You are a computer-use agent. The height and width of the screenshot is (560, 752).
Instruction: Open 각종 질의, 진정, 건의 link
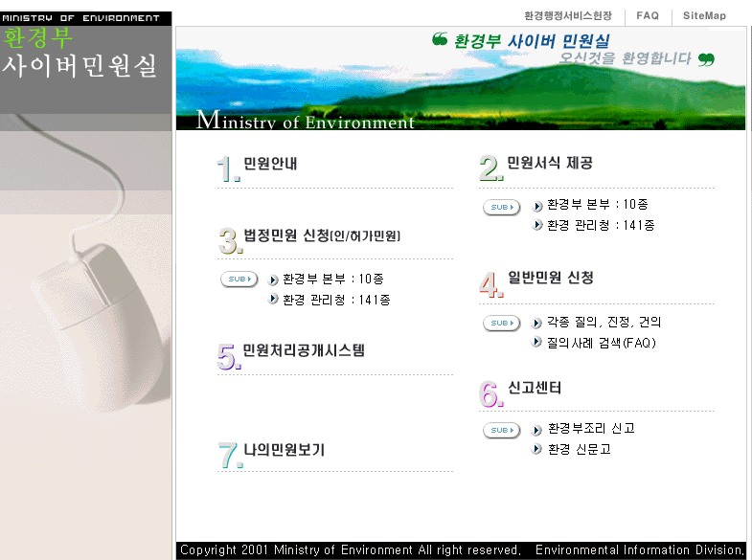pyautogui.click(x=604, y=322)
